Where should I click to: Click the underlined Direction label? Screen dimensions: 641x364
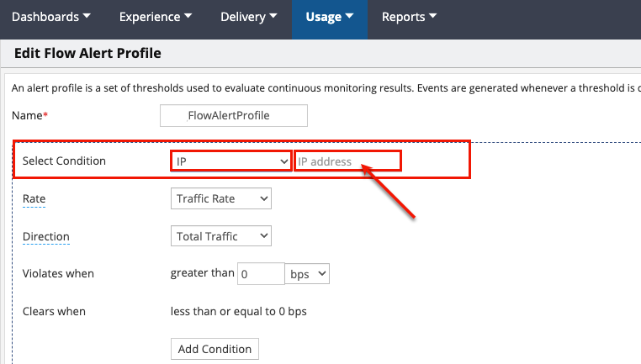pyautogui.click(x=46, y=237)
